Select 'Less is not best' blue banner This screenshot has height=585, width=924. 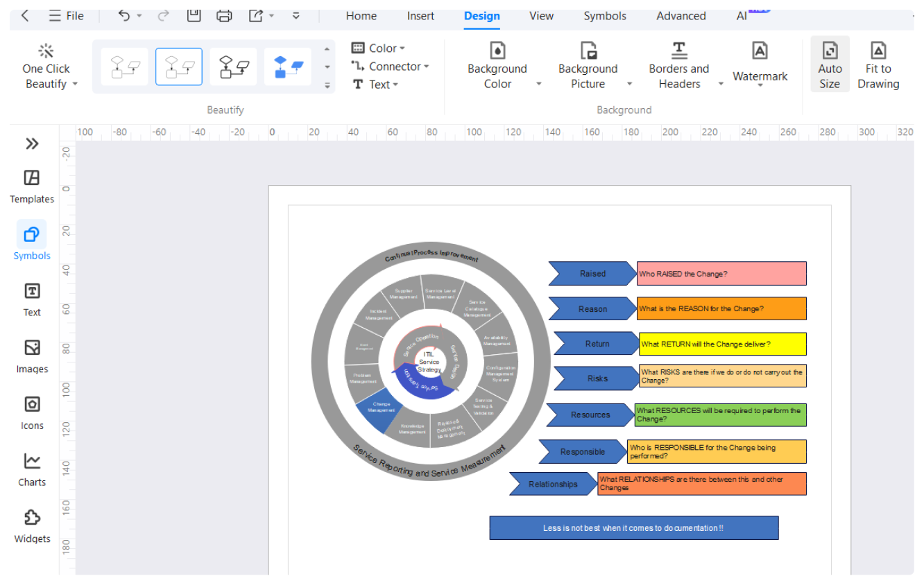pos(633,527)
